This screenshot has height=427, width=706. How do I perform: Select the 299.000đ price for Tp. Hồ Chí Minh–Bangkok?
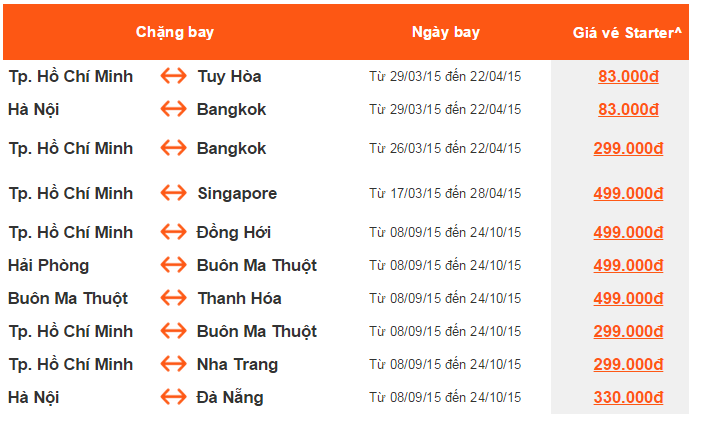click(628, 148)
